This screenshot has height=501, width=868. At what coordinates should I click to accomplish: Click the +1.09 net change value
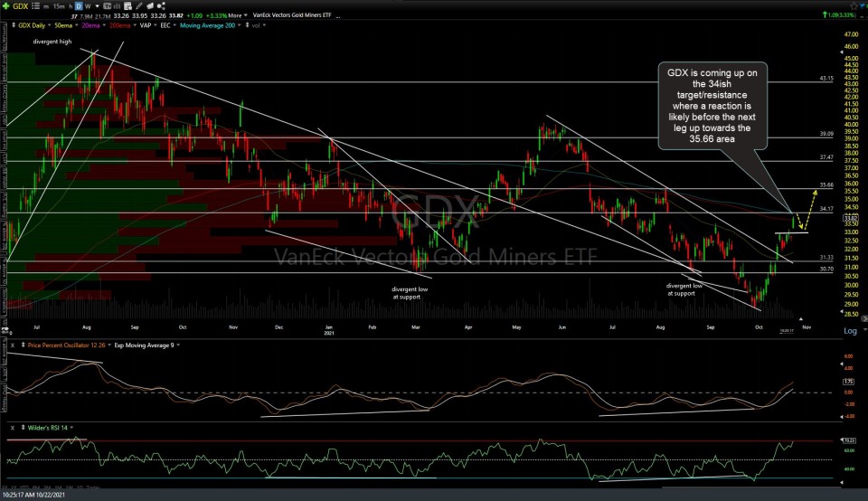click(x=194, y=15)
